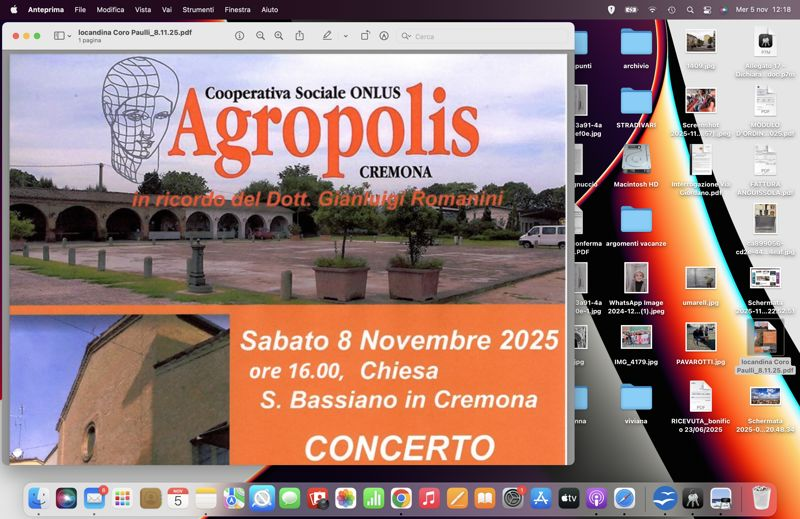Select the markup pen highlight tool
The height and width of the screenshot is (519, 800).
pos(327,36)
